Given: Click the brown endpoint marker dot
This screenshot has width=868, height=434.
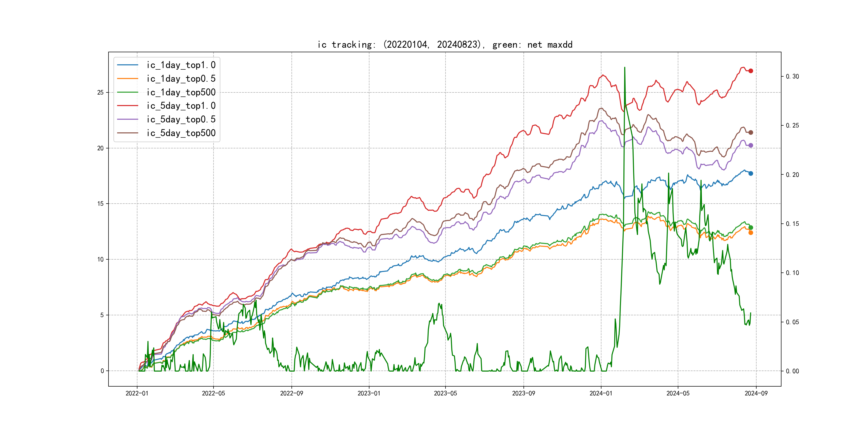Looking at the screenshot, I should (750, 132).
